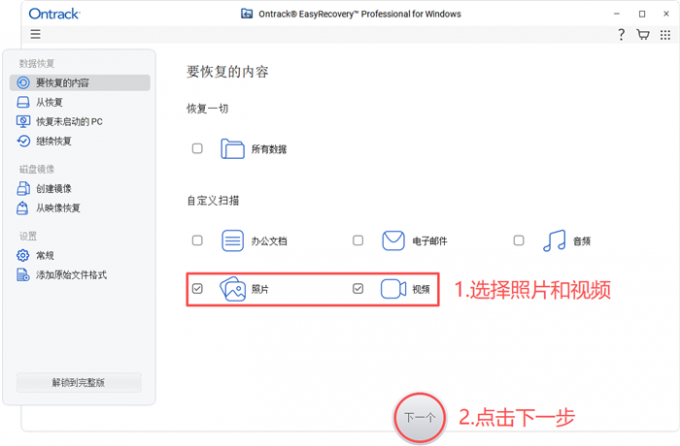Select 要恢复的内容 in the sidebar
This screenshot has width=680, height=446.
[80, 82]
